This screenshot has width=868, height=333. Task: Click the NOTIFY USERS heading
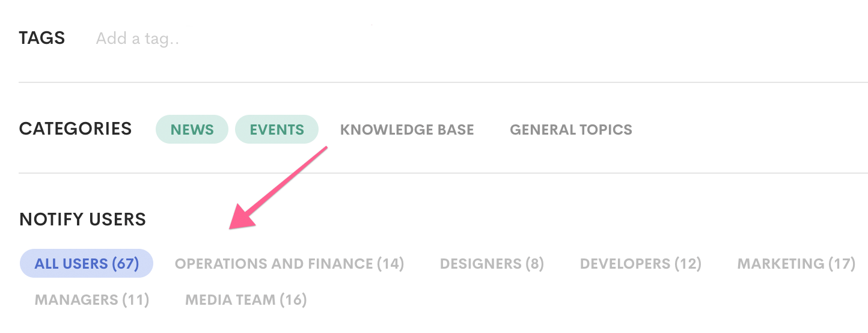82,219
